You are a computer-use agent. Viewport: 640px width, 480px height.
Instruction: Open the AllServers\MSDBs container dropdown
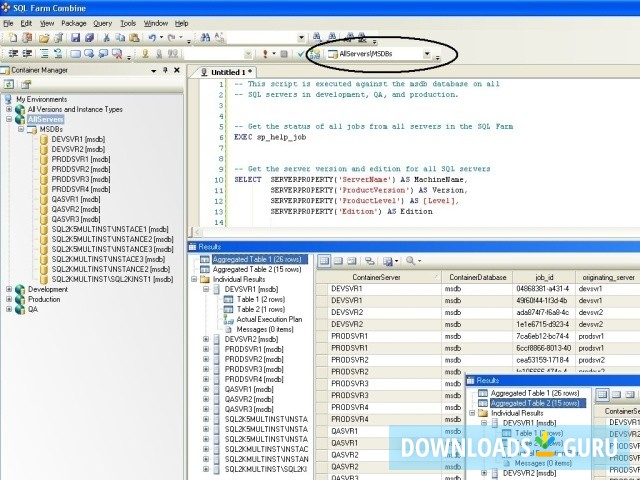(x=427, y=54)
